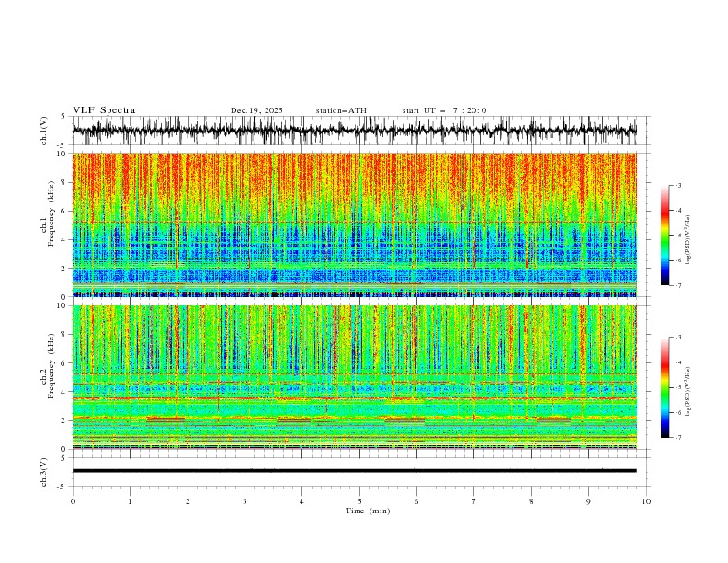The width and height of the screenshot is (728, 563).
Task: Click the '8' minute tick on the time axis
Action: pyautogui.click(x=531, y=501)
